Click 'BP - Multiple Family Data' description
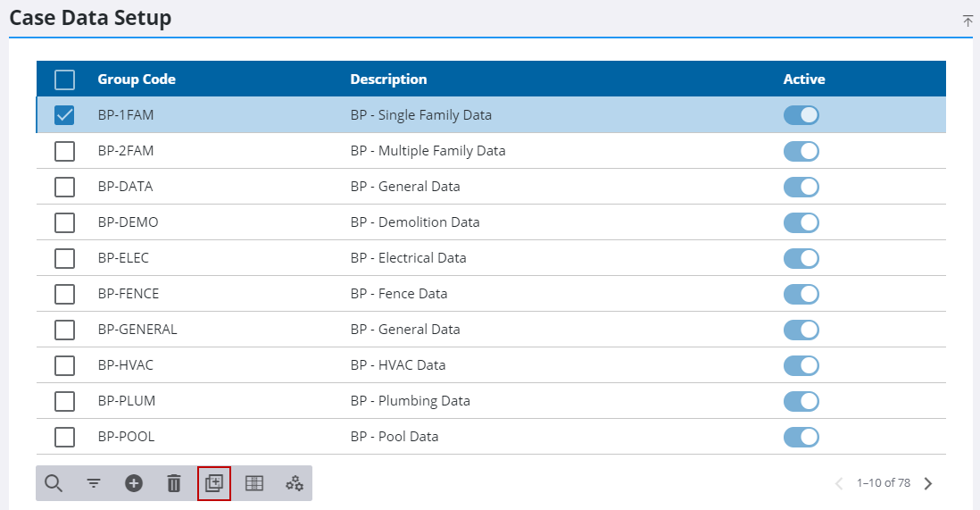Viewport: 980px width, 510px height. pos(428,151)
